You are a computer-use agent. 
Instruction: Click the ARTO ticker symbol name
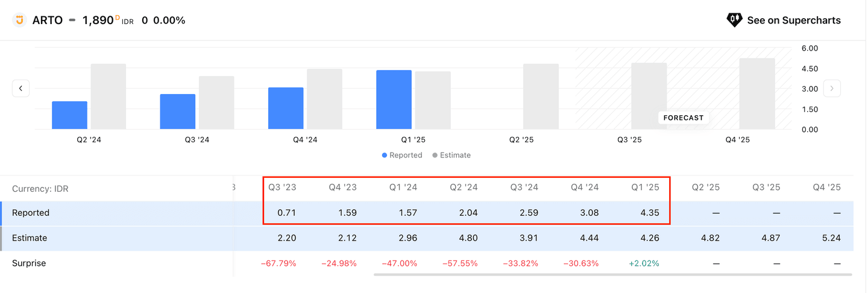48,20
